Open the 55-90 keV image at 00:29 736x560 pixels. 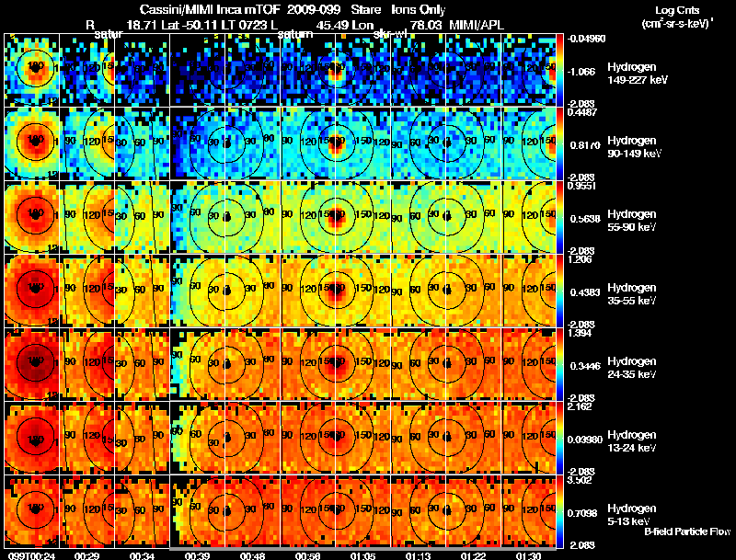pyautogui.click(x=86, y=217)
